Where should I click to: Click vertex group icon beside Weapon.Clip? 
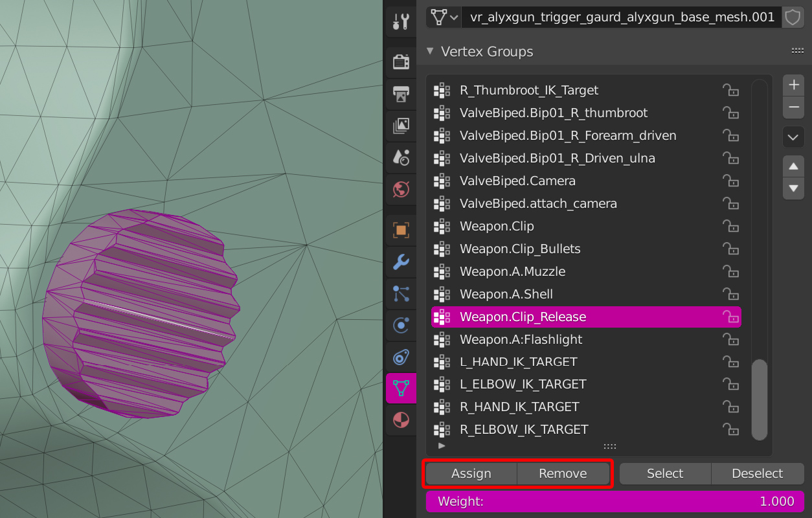click(x=442, y=226)
